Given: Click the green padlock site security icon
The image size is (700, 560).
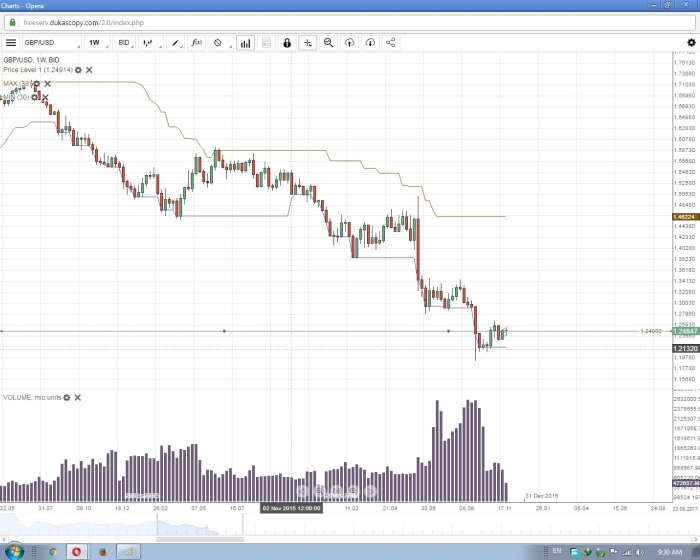Looking at the screenshot, I should (x=12, y=22).
